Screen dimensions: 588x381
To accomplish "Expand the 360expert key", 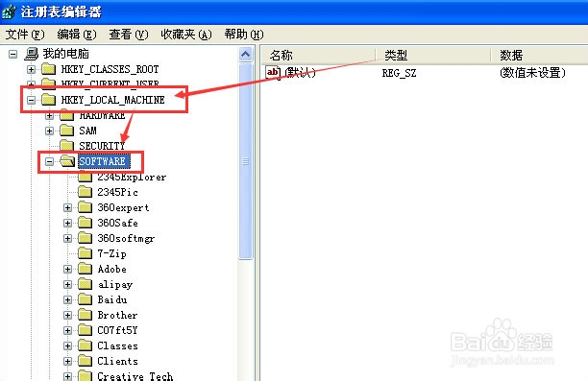I will [68, 207].
